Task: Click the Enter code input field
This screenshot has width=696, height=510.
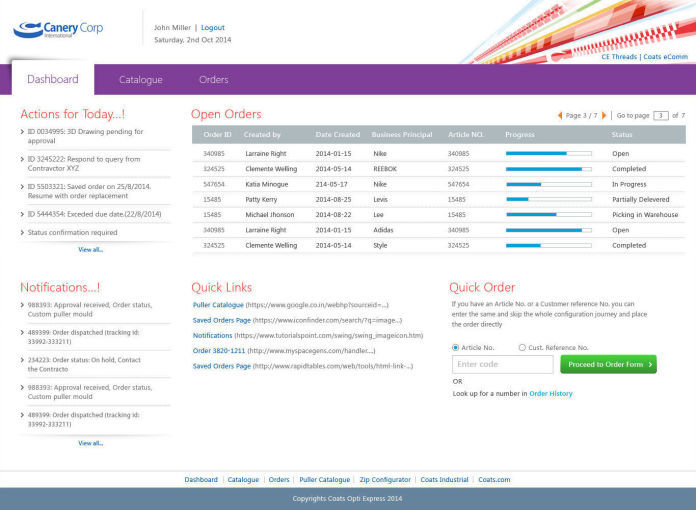Action: pyautogui.click(x=502, y=364)
